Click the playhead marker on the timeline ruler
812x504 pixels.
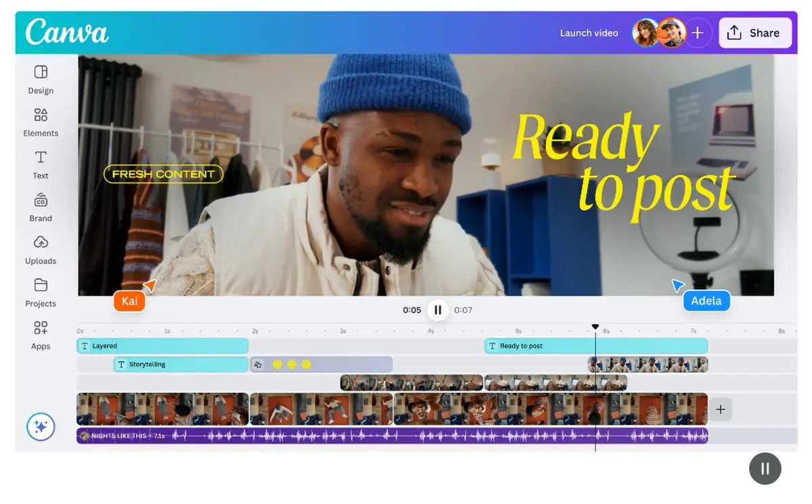coord(595,326)
